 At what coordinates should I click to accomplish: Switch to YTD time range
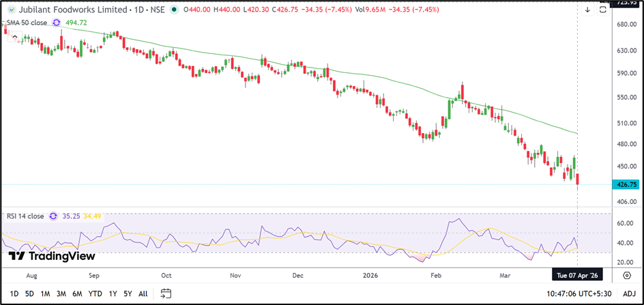click(95, 293)
